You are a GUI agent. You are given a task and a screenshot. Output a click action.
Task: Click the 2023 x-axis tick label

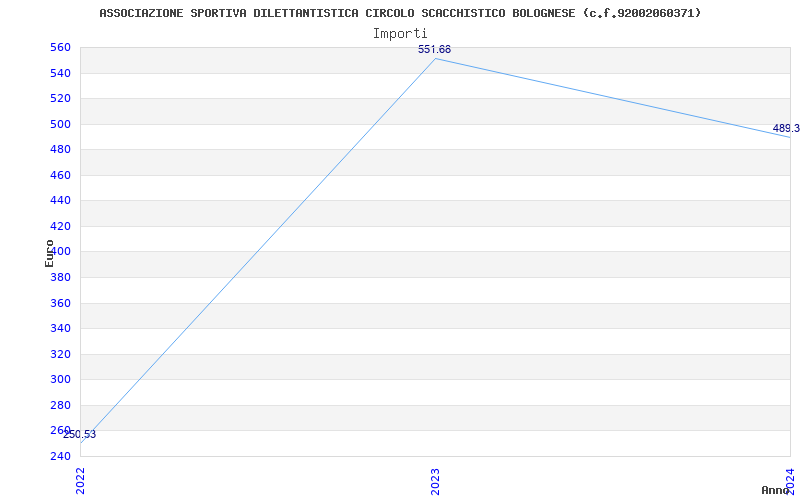(x=435, y=481)
